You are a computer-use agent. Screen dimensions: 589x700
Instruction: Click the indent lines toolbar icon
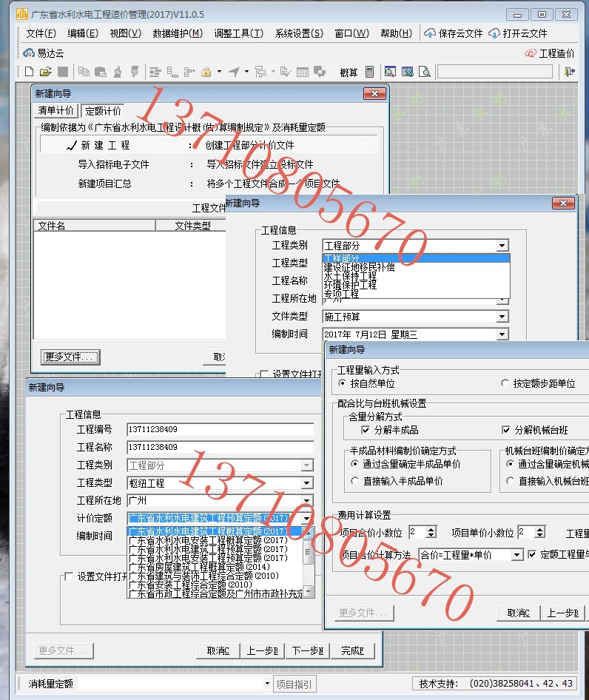tap(155, 72)
